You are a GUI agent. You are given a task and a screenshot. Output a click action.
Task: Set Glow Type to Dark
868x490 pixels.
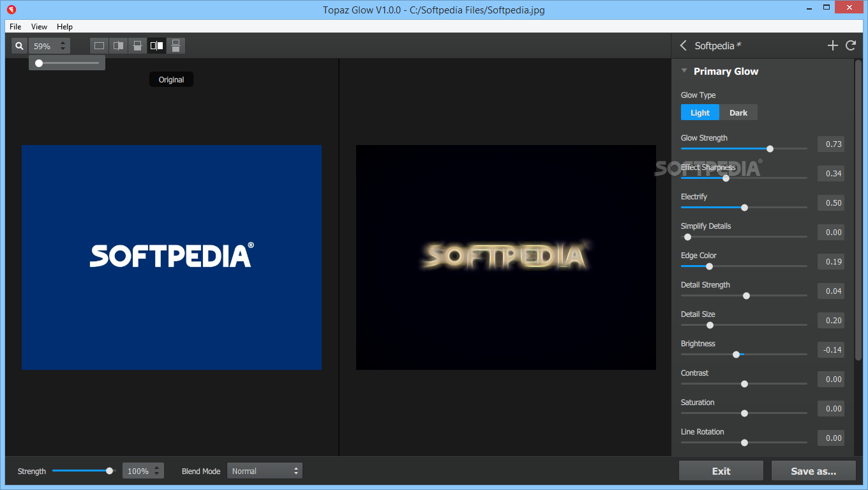coord(738,112)
